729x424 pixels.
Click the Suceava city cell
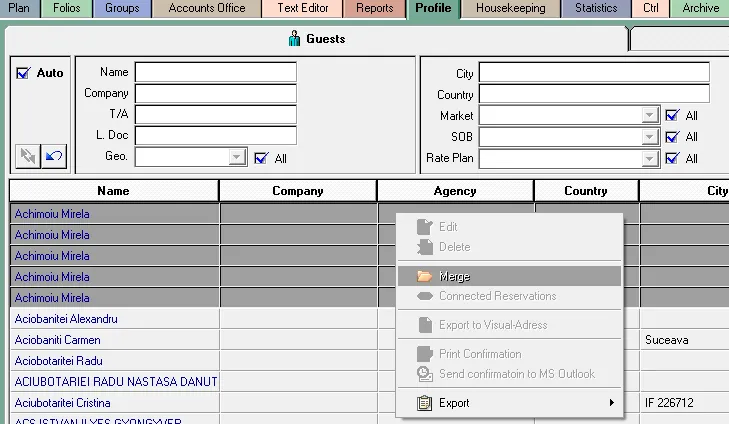coord(684,340)
